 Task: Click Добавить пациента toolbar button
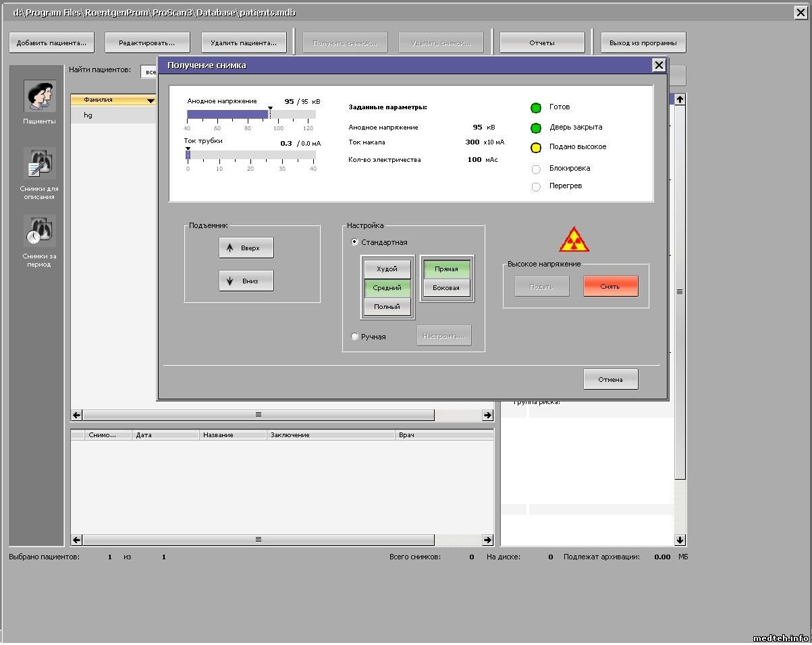pos(51,43)
